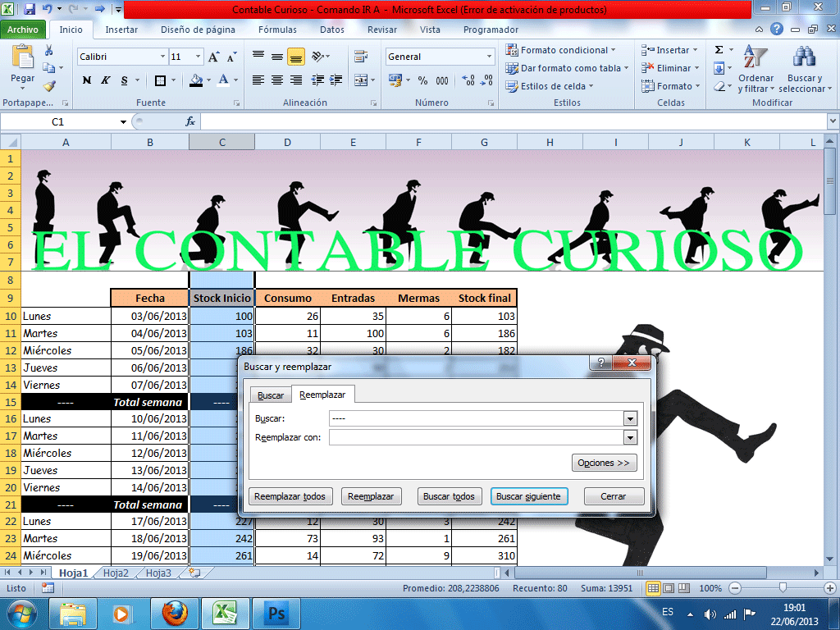The width and height of the screenshot is (840, 630).
Task: Click the merge and center icon
Action: (x=361, y=80)
